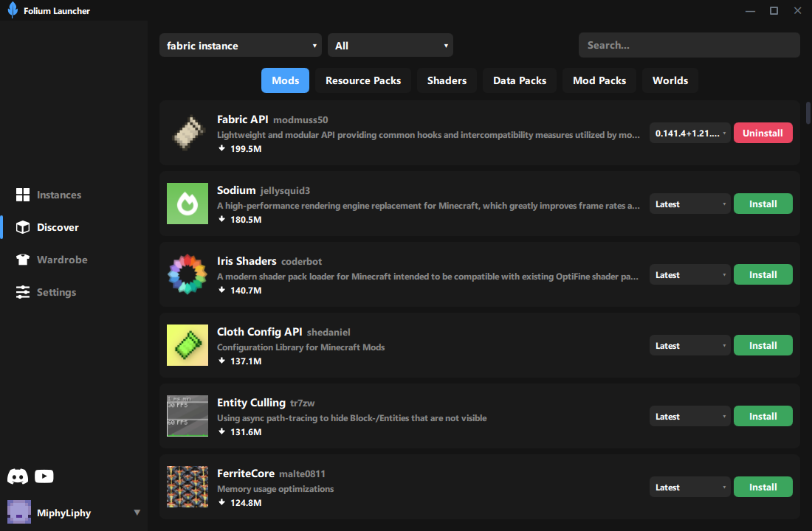Open the Iris Shaders title link

point(247,261)
